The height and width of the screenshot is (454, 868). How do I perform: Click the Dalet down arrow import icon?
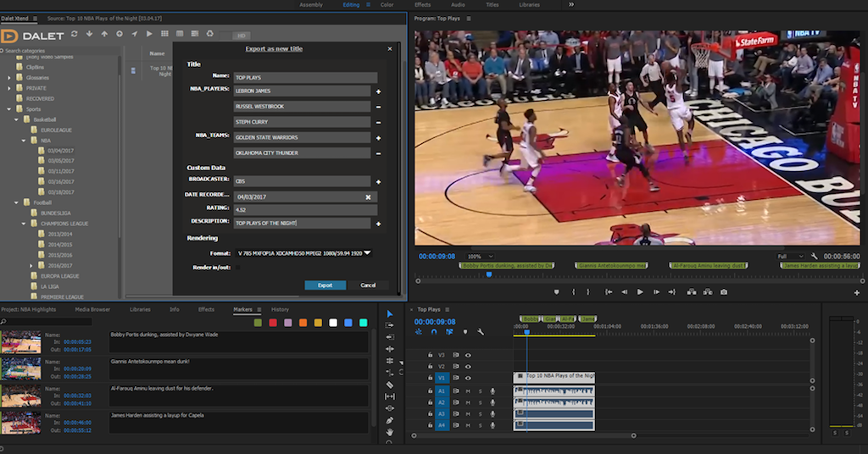[89, 34]
